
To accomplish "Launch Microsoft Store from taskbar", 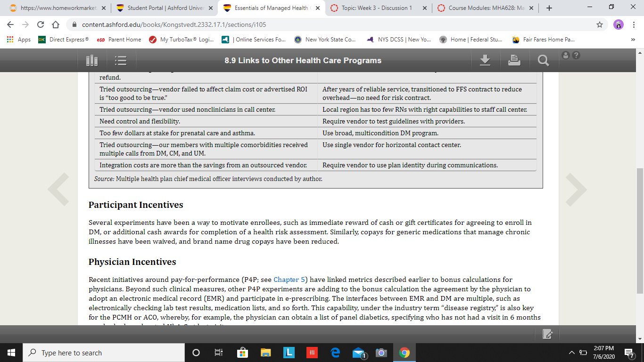I will click(242, 353).
